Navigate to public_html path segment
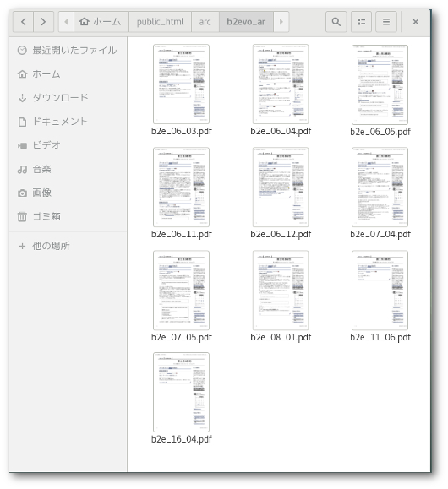This screenshot has height=489, width=448. click(x=160, y=22)
